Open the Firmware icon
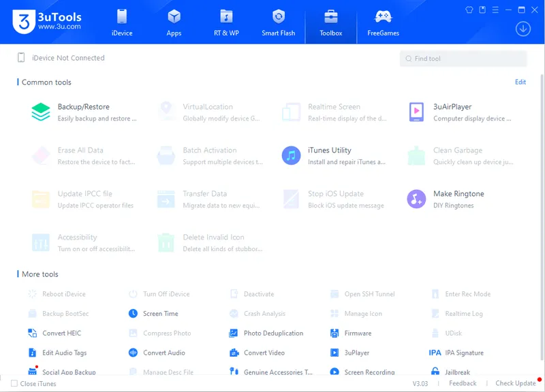 (334, 333)
